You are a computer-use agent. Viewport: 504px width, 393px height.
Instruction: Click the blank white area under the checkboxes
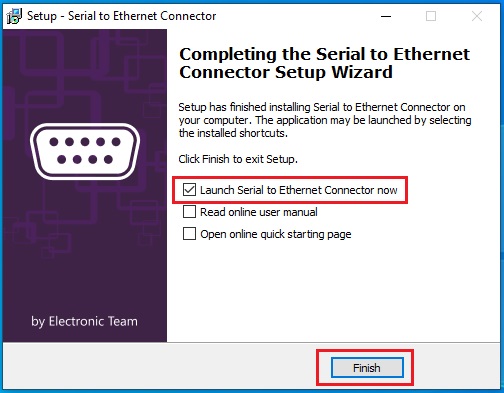tap(333, 290)
